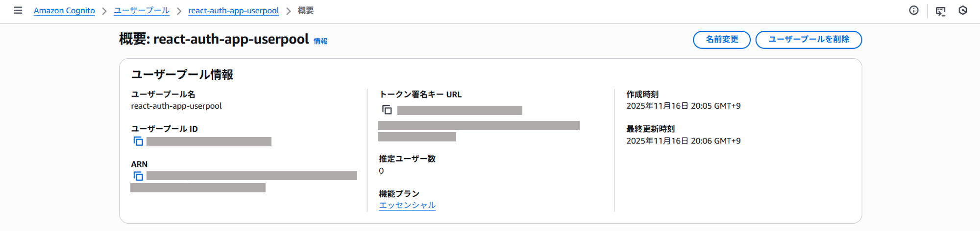
Task: Click the user pool name value text
Action: (x=176, y=106)
